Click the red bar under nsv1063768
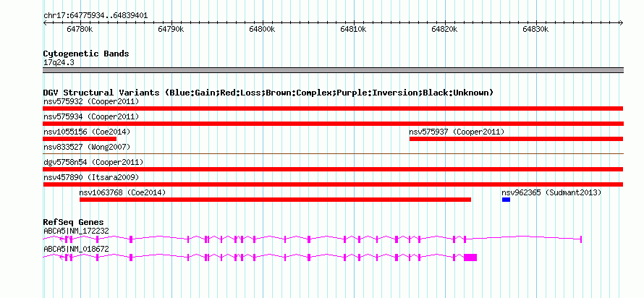Screen dimensions: 644x298 point(275,200)
